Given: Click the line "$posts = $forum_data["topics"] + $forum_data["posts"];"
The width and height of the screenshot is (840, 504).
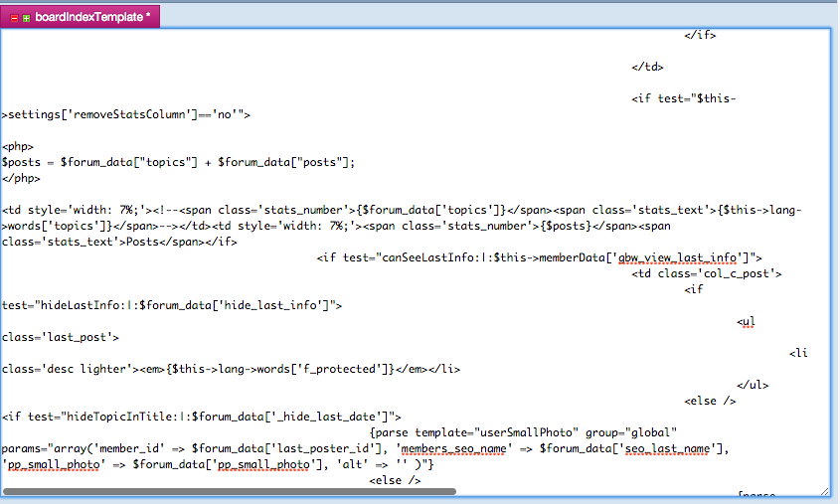Looking at the screenshot, I should (178, 162).
